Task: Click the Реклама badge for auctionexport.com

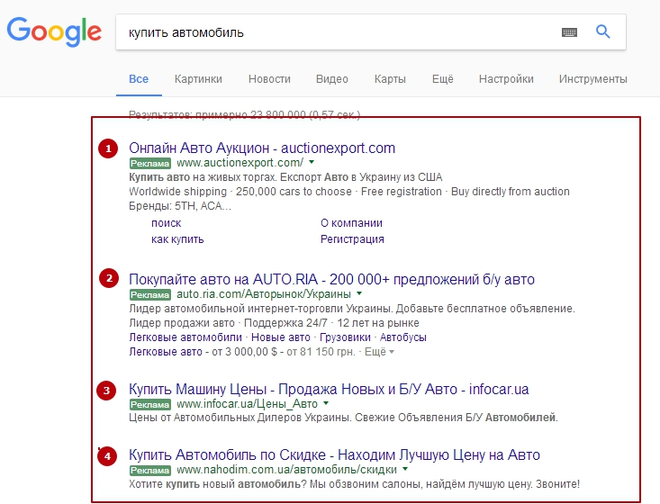Action: click(150, 163)
